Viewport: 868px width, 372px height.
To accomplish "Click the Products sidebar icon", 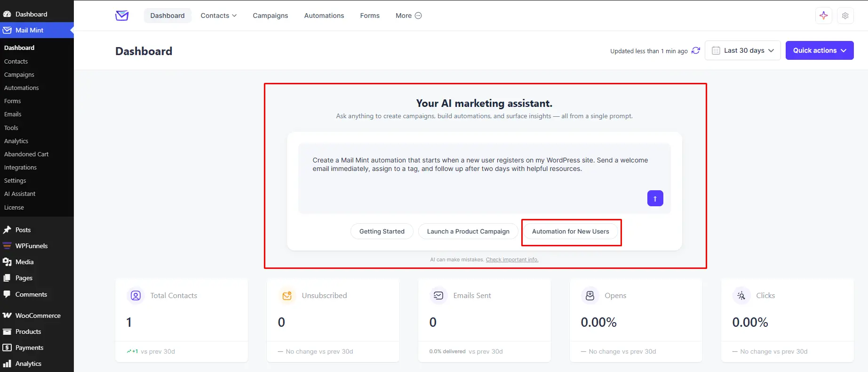I will (x=7, y=332).
